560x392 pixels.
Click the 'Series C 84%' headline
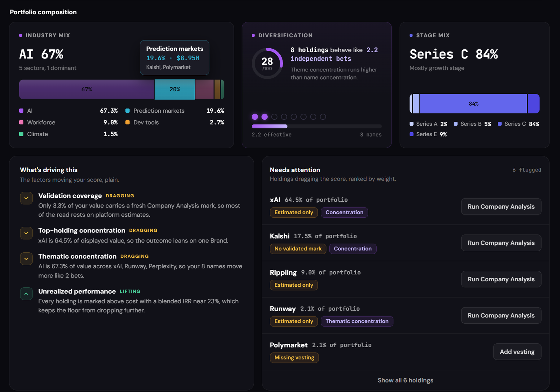point(454,54)
